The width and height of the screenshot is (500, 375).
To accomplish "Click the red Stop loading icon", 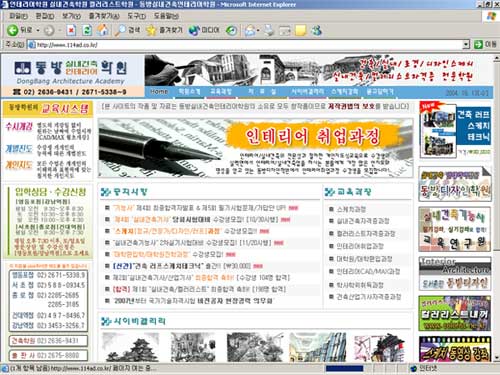I will click(71, 31).
